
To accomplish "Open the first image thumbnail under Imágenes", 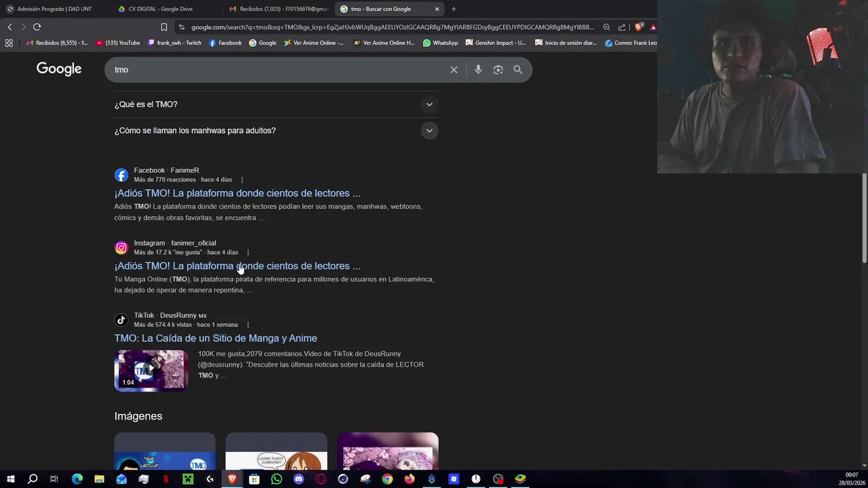I will click(x=165, y=451).
